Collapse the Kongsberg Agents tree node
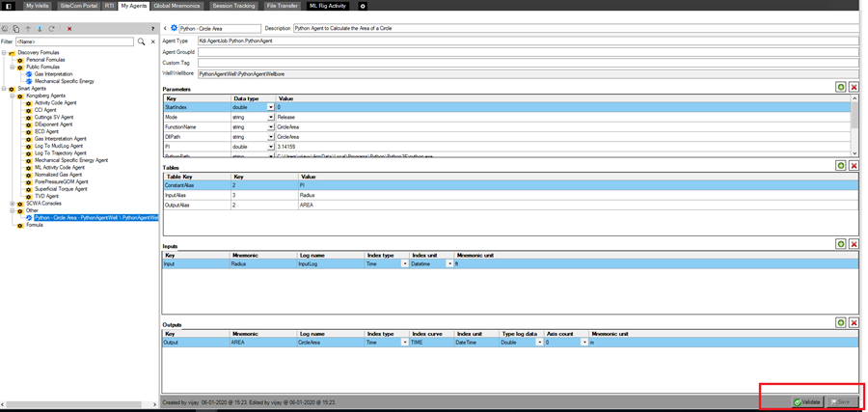The height and width of the screenshot is (412, 868). pyautogui.click(x=13, y=96)
